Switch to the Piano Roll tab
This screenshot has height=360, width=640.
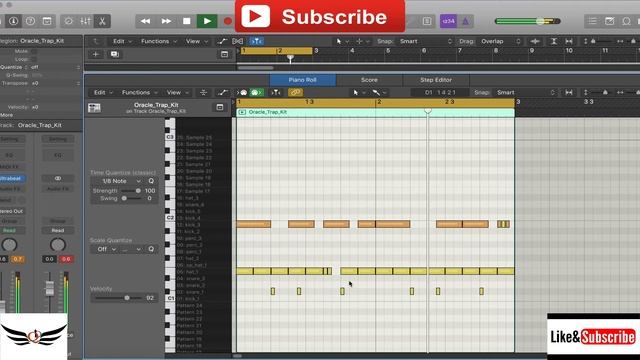(302, 80)
